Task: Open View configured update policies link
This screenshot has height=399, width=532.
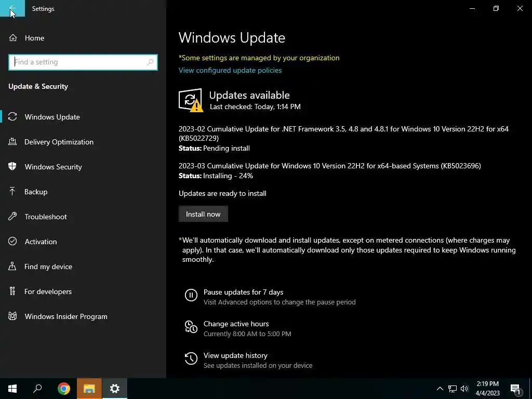Action: point(230,70)
